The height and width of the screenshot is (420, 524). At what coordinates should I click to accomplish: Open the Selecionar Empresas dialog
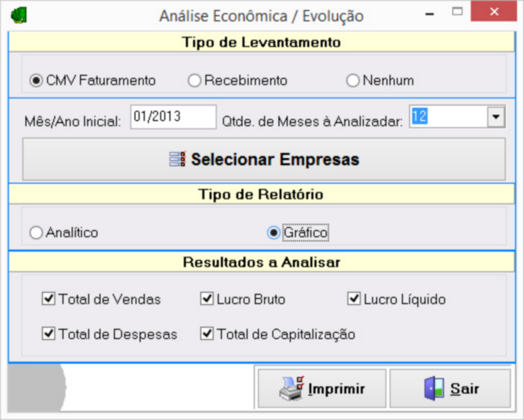264,159
